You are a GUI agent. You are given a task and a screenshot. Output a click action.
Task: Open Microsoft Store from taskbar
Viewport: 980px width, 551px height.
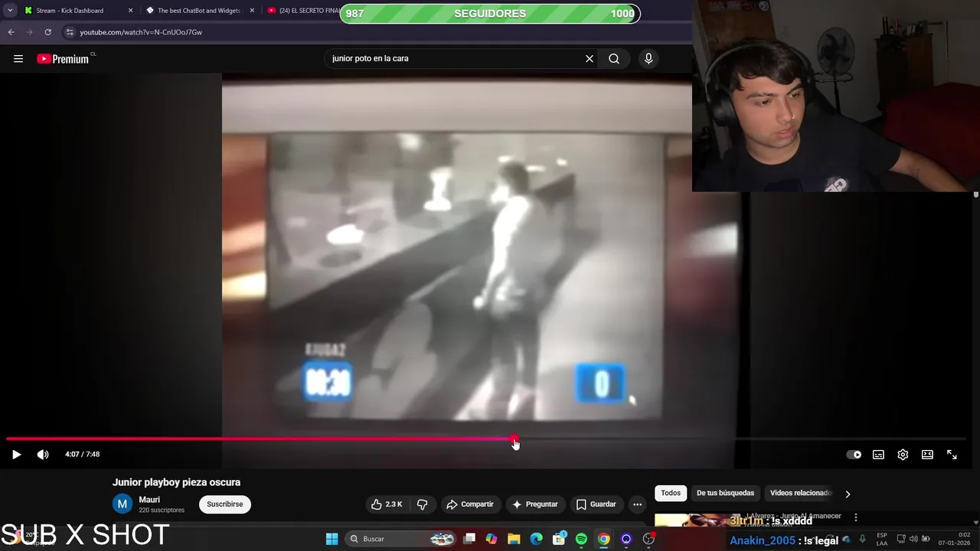(x=559, y=540)
